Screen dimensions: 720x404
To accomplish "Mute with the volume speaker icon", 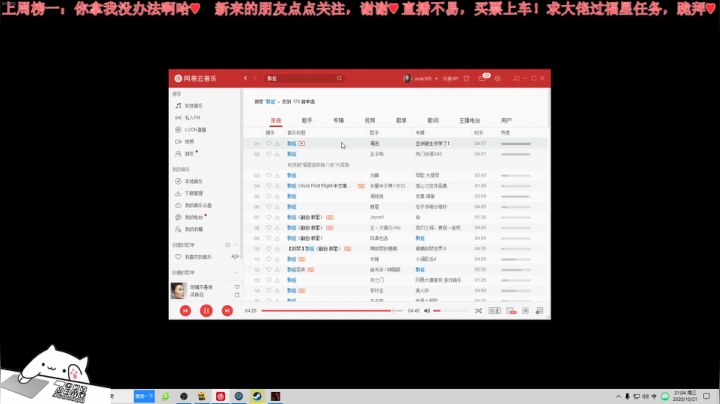I will 427,311.
